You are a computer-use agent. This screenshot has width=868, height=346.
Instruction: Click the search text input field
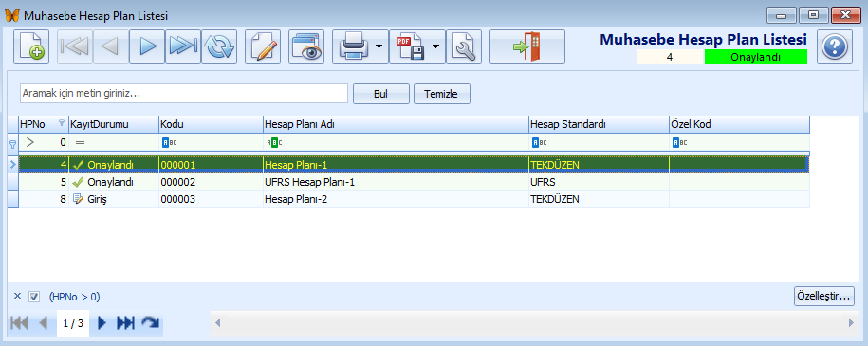[184, 94]
